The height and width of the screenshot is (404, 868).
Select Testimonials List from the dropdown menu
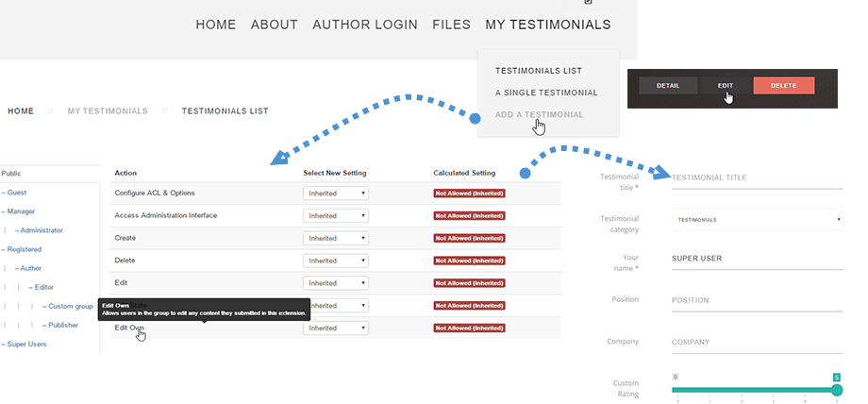pyautogui.click(x=538, y=71)
